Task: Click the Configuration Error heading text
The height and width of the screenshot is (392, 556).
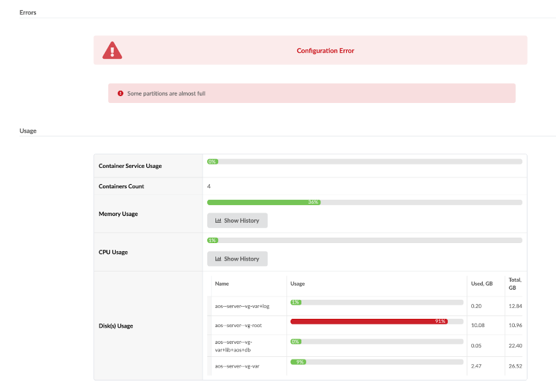Action: [325, 51]
